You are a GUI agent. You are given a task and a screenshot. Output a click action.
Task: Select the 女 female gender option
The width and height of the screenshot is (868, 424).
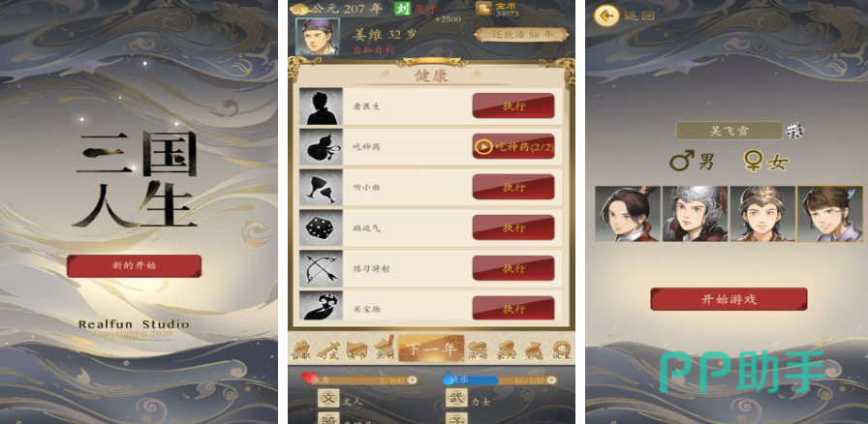[x=766, y=162]
